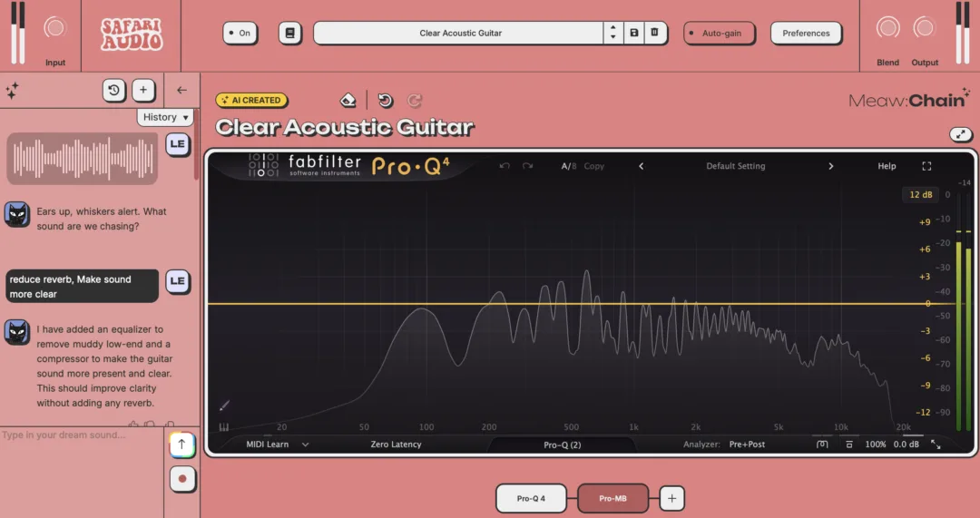Click the LE avatar beside the reduce reverb message
This screenshot has height=518, width=980.
[x=178, y=281]
